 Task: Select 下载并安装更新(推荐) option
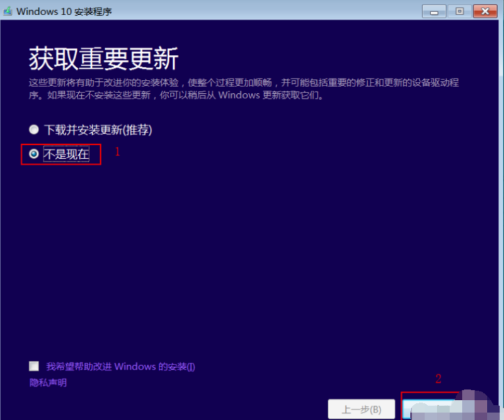tap(33, 130)
